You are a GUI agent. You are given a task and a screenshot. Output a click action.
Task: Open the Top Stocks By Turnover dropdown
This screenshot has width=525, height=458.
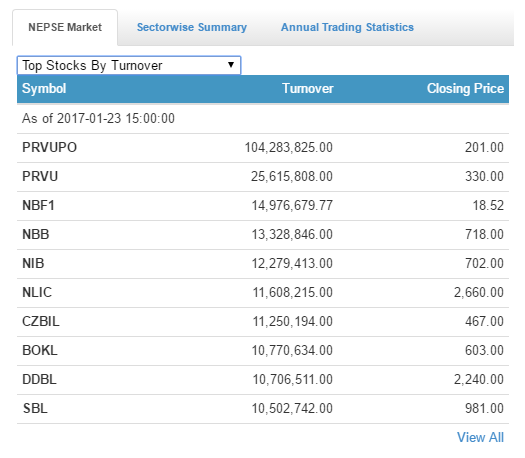[x=129, y=65]
